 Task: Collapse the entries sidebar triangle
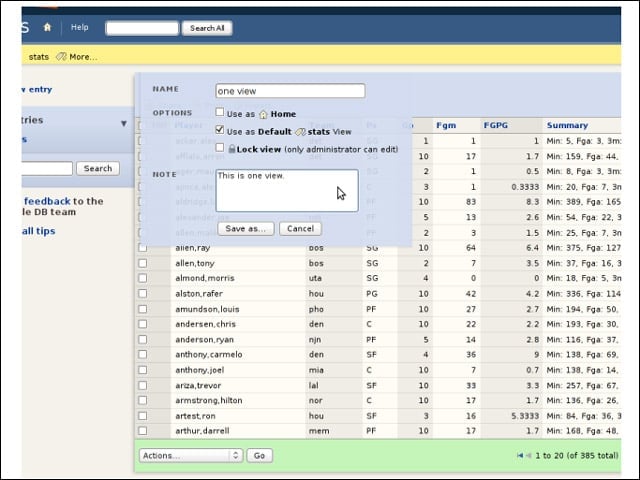coord(124,123)
